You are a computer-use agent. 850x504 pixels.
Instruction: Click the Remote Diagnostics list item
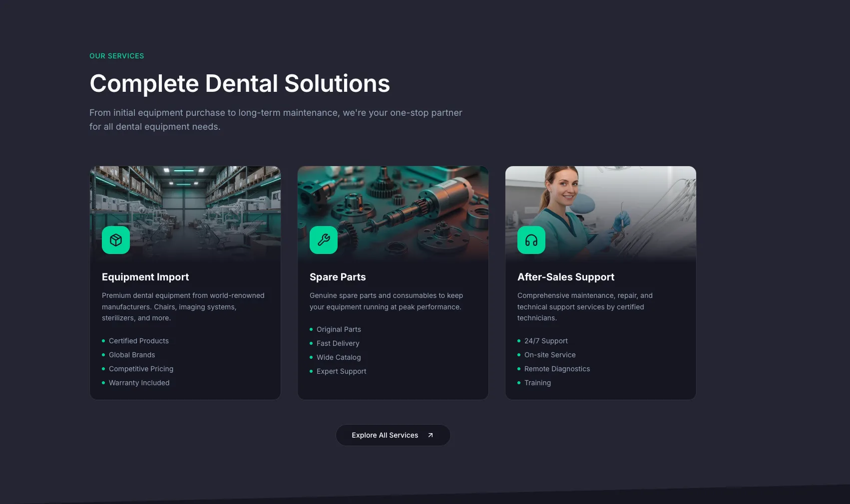coord(554,369)
